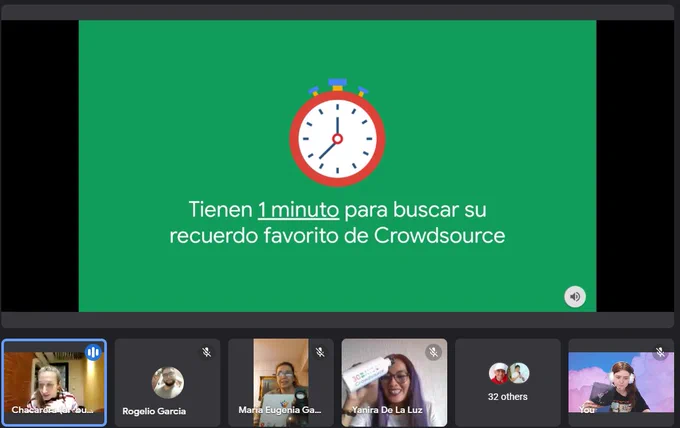Click the underlined '1 minuto' text
This screenshot has height=428, width=680.
[298, 210]
